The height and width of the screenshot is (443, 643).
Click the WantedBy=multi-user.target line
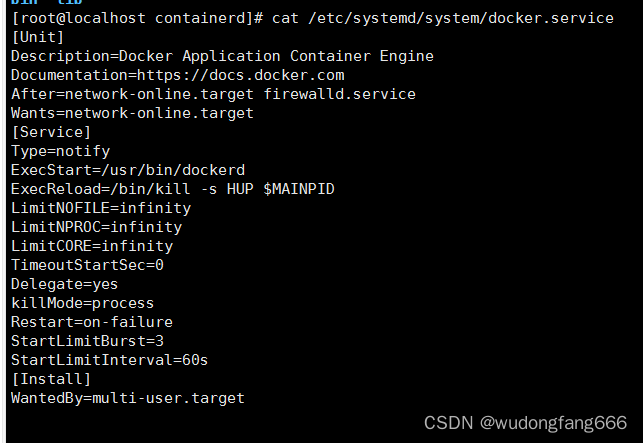pyautogui.click(x=127, y=398)
